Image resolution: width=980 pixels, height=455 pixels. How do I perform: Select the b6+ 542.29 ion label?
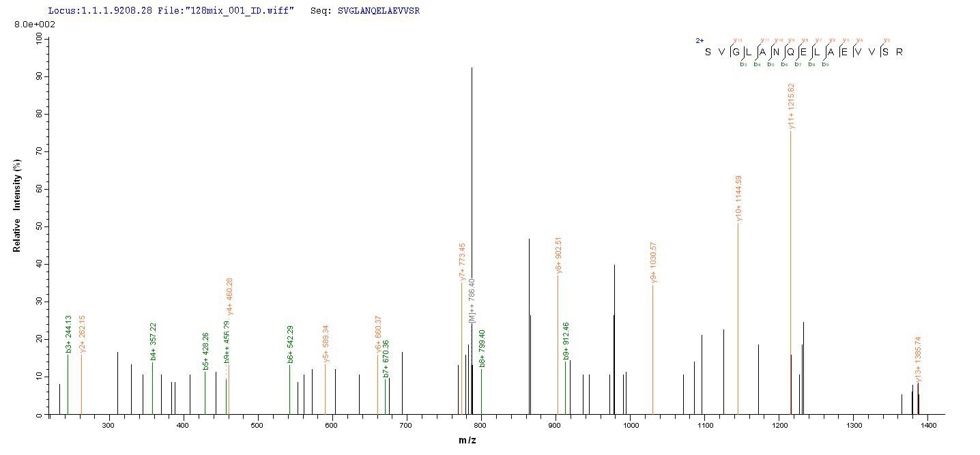pos(291,344)
